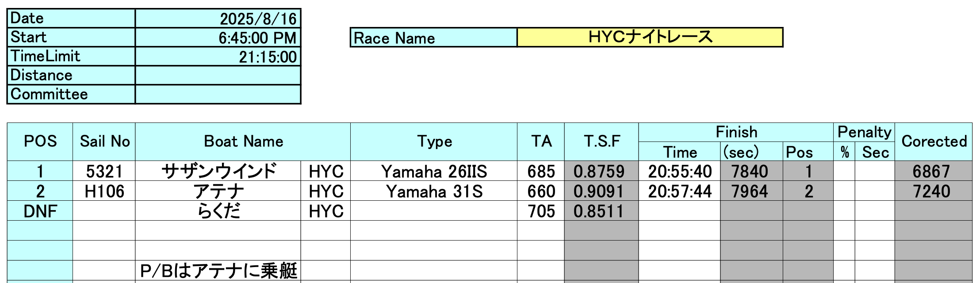980x283 pixels.
Task: Select the sail number H106 cell
Action: (104, 191)
